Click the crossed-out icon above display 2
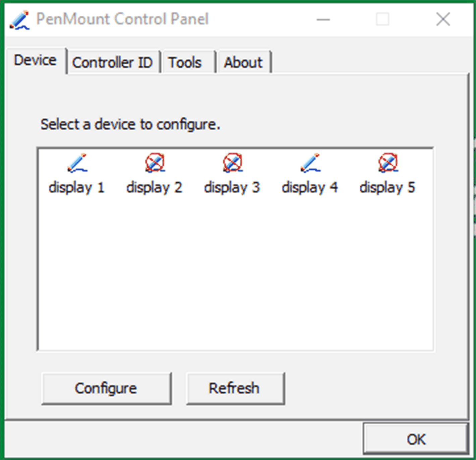 [x=155, y=163]
